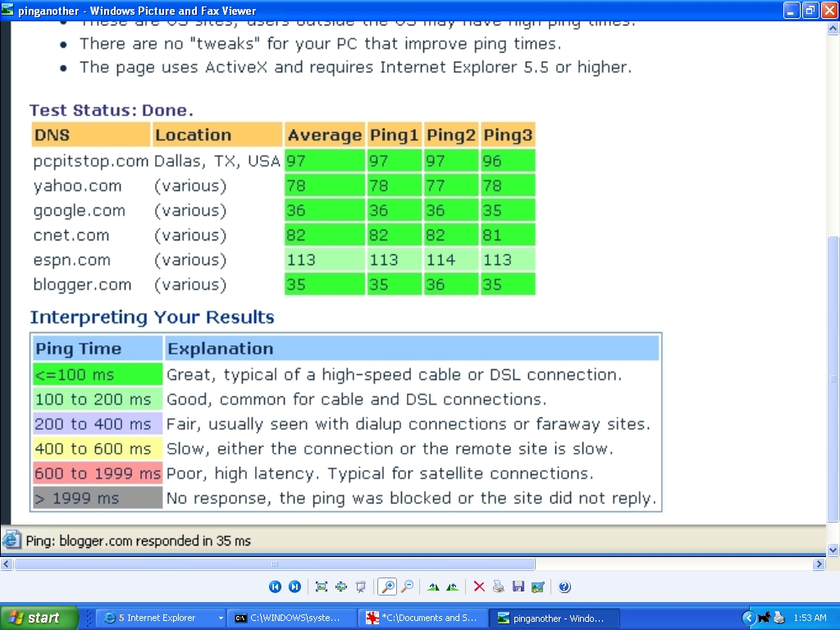This screenshot has height=630, width=840.
Task: Open image for editing
Action: click(538, 587)
